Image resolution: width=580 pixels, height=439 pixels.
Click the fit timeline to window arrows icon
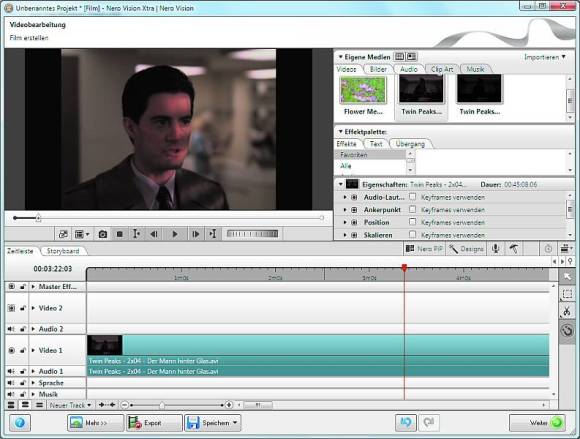[x=107, y=405]
